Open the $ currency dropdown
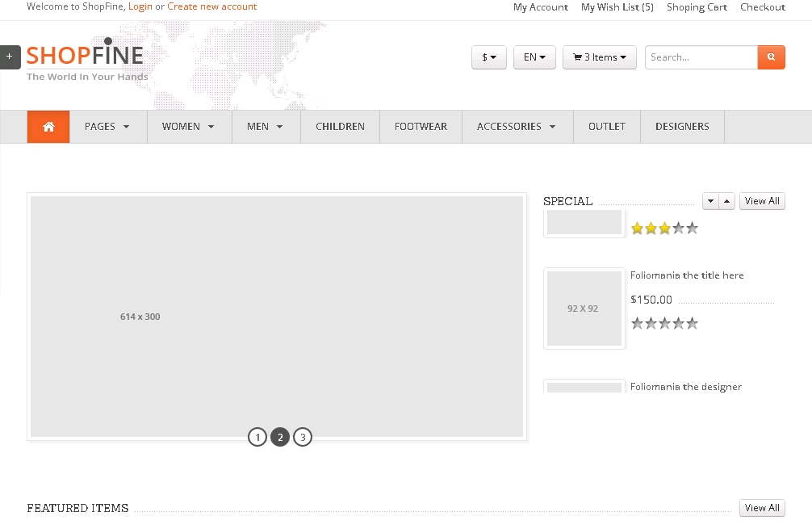 488,57
